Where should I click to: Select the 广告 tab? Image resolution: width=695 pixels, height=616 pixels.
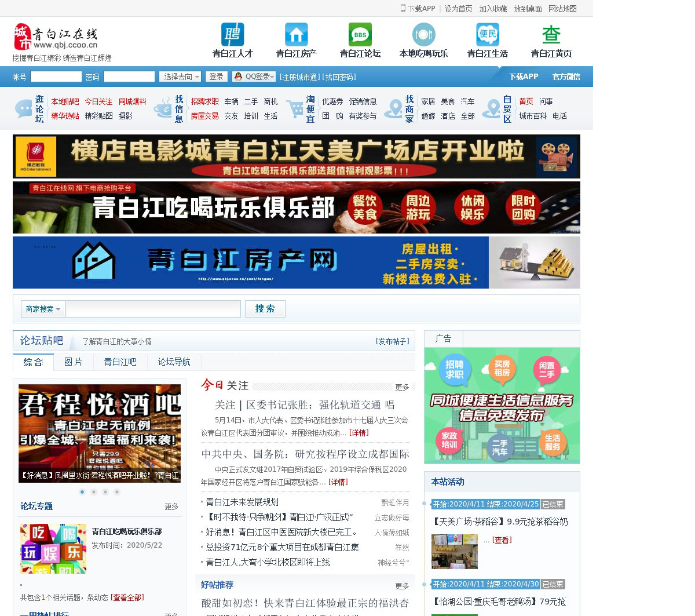[x=444, y=339]
